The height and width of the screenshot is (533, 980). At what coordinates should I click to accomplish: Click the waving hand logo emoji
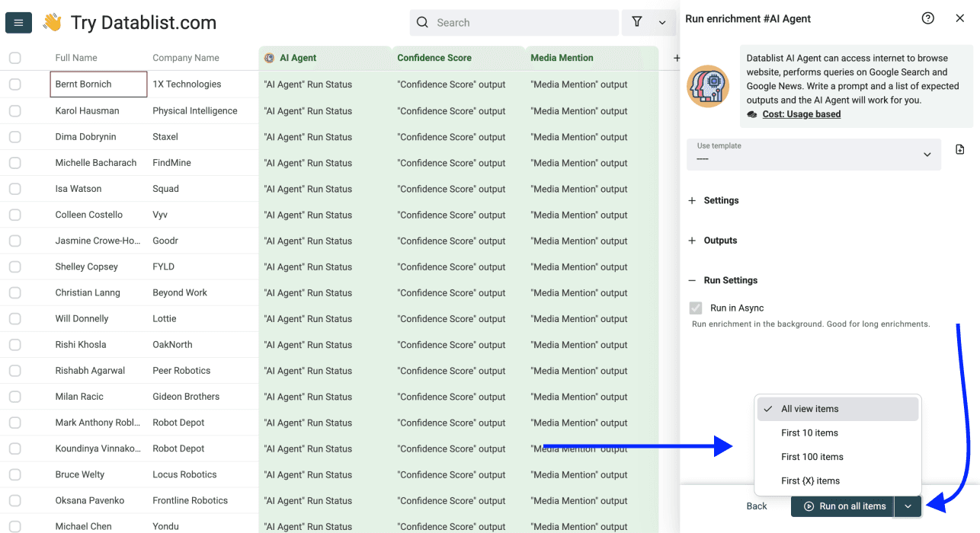[x=51, y=21]
